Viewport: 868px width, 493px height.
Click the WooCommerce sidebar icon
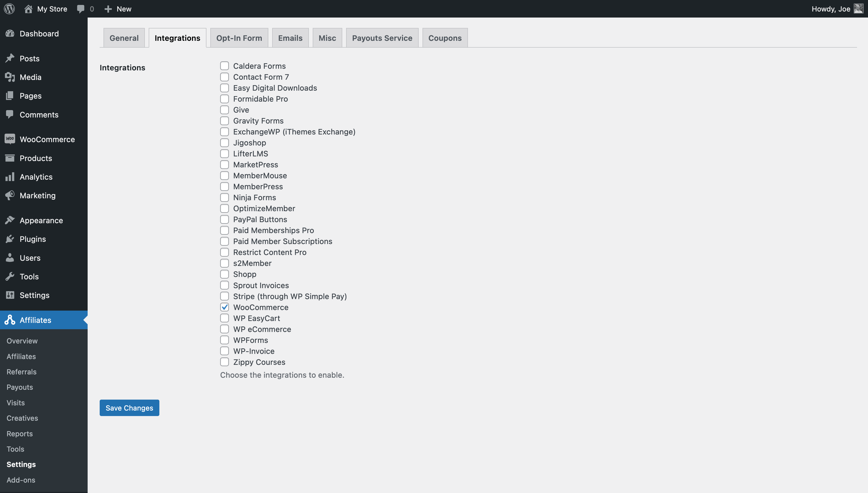pos(10,139)
